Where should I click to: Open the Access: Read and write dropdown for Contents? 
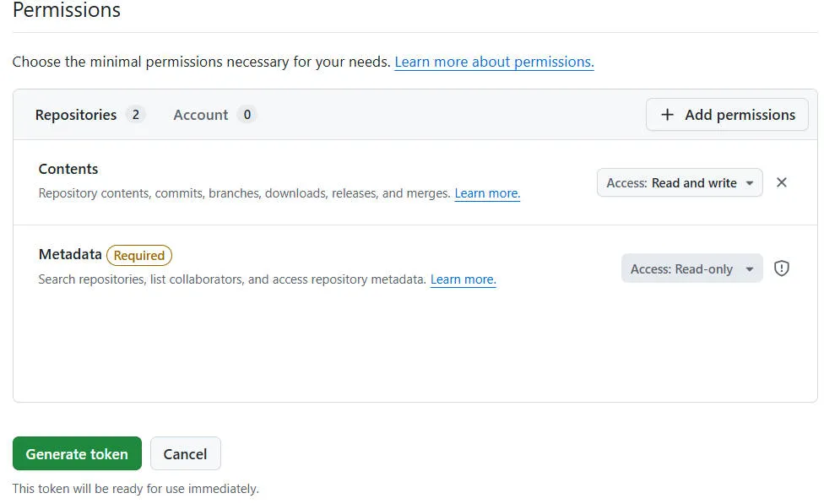click(680, 182)
